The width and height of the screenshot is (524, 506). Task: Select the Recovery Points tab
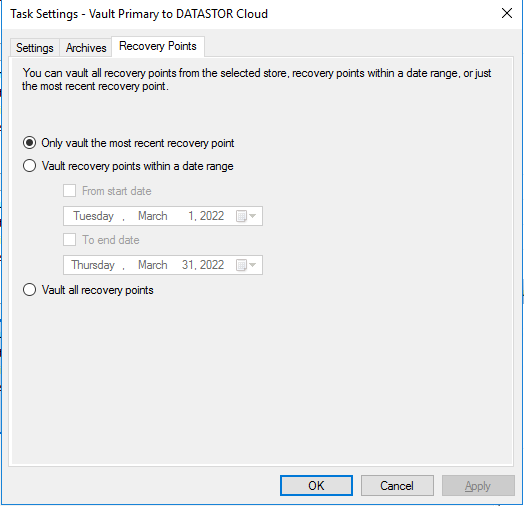pos(158,46)
